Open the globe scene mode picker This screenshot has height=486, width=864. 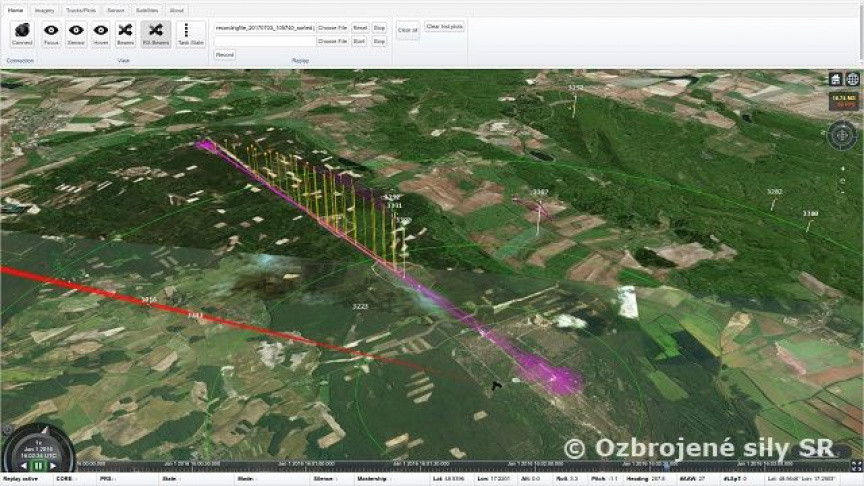click(x=852, y=79)
